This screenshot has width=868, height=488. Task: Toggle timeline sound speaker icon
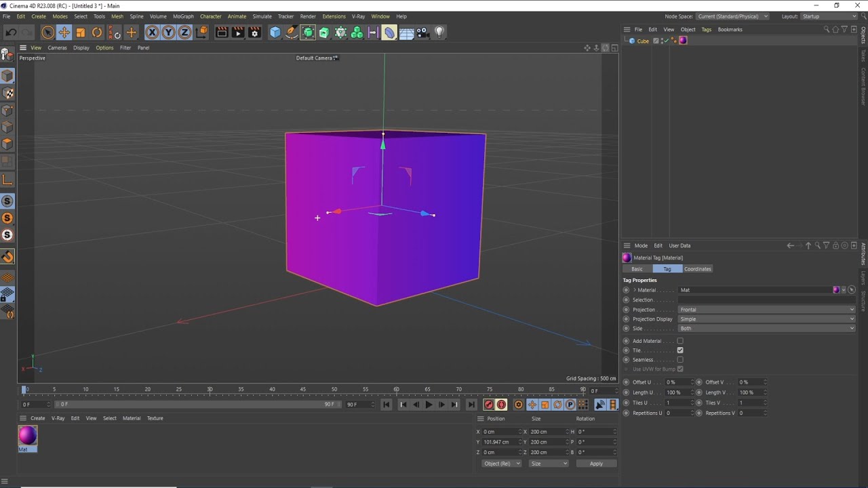point(600,405)
